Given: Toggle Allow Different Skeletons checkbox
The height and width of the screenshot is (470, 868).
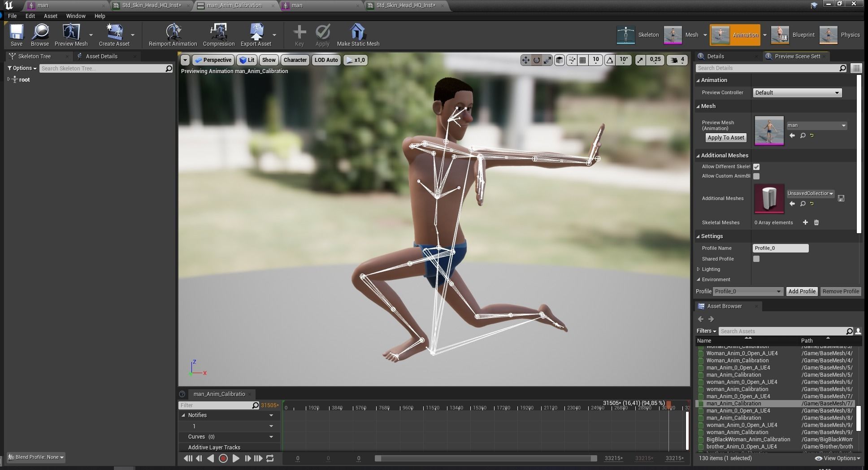Looking at the screenshot, I should coord(756,166).
